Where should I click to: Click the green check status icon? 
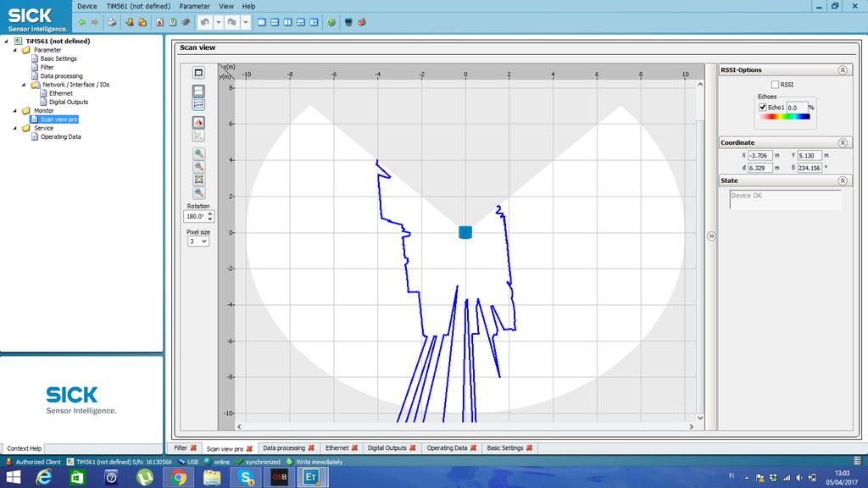coord(331,22)
